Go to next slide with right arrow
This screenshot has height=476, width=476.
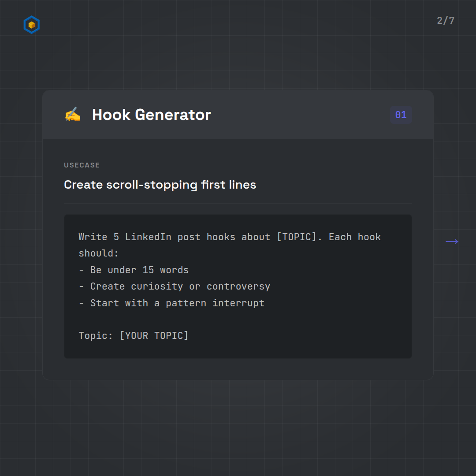pos(452,242)
